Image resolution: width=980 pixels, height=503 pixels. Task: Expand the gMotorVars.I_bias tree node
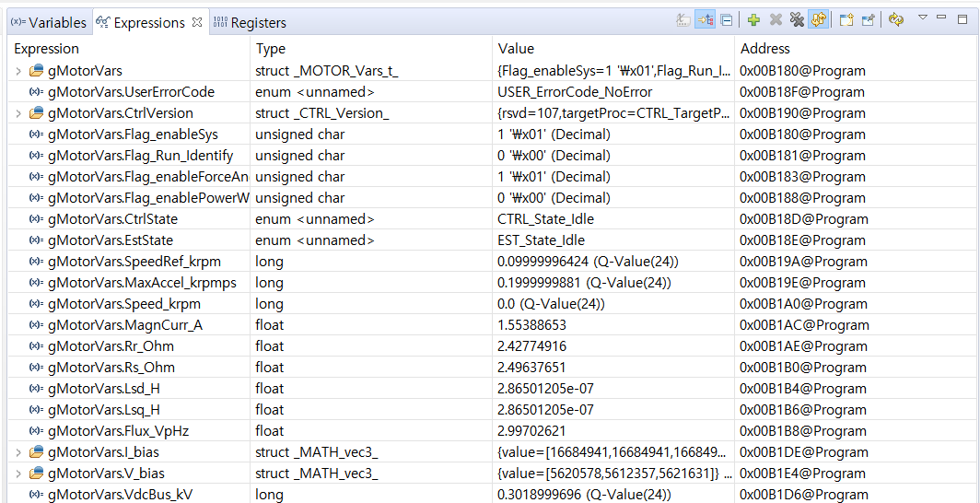click(18, 452)
